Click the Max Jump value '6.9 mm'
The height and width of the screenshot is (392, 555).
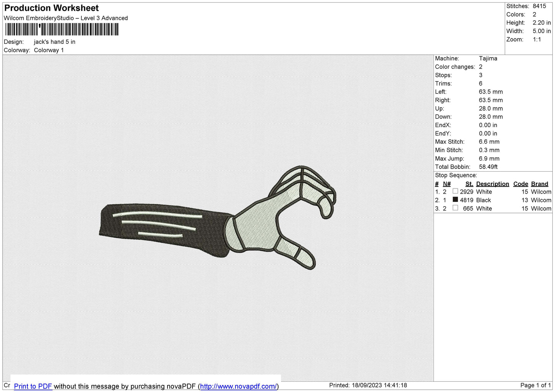tap(489, 159)
